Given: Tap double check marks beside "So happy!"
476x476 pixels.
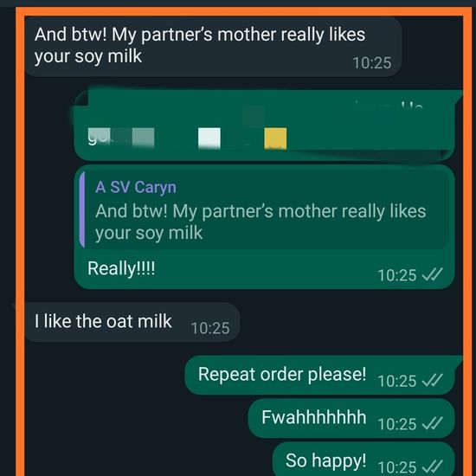Looking at the screenshot, I should pyautogui.click(x=433, y=466).
